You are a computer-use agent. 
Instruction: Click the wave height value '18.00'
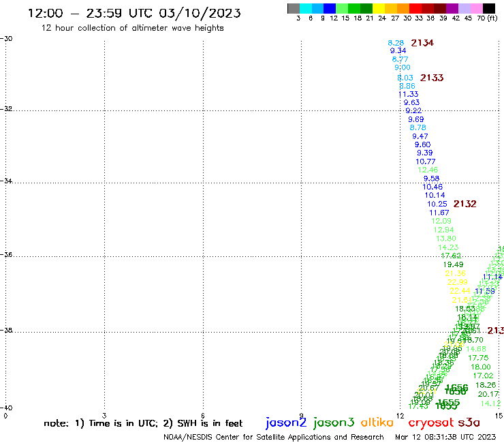click(x=481, y=367)
